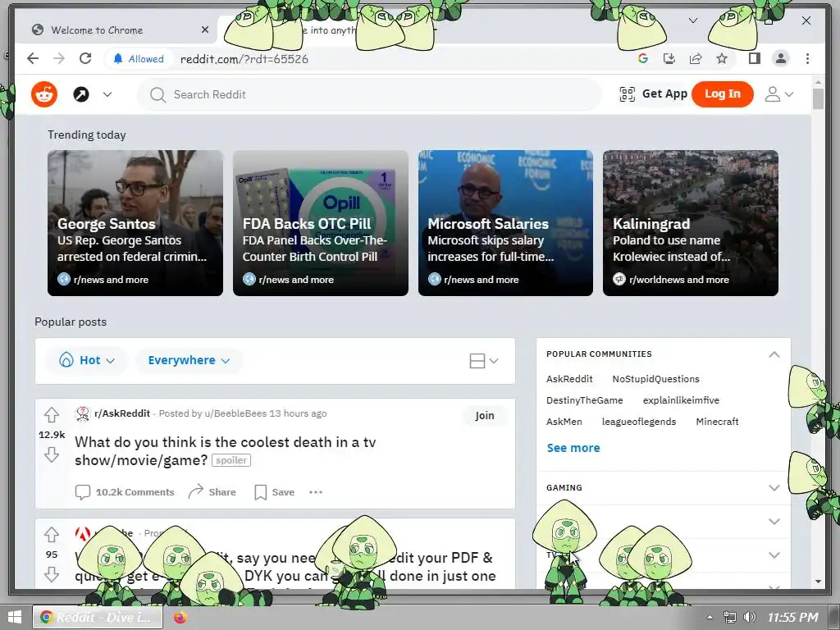Image resolution: width=840 pixels, height=630 pixels.
Task: Click the Reddit logo icon
Action: pos(44,95)
